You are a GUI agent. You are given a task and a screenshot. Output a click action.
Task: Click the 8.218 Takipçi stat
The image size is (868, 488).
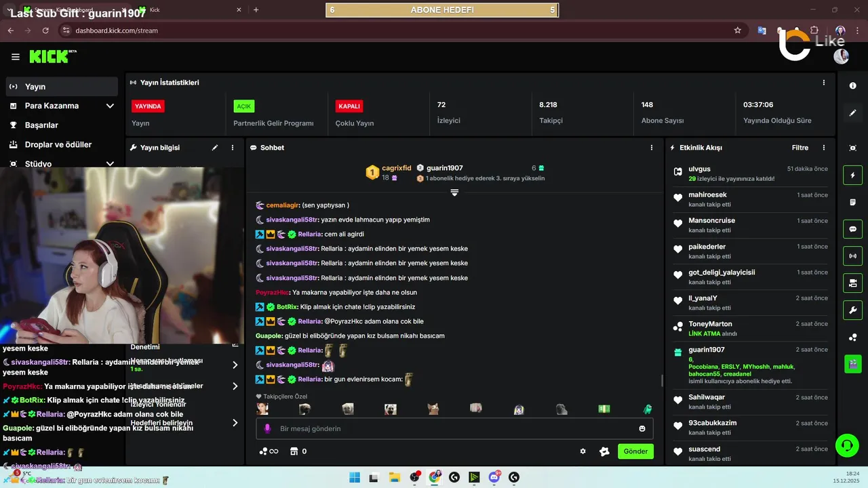click(x=551, y=113)
